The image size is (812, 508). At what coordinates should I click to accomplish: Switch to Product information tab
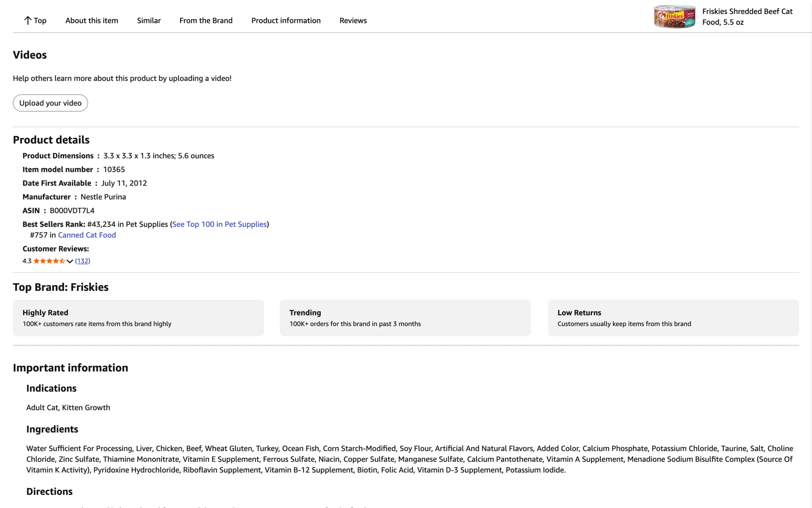pyautogui.click(x=286, y=20)
